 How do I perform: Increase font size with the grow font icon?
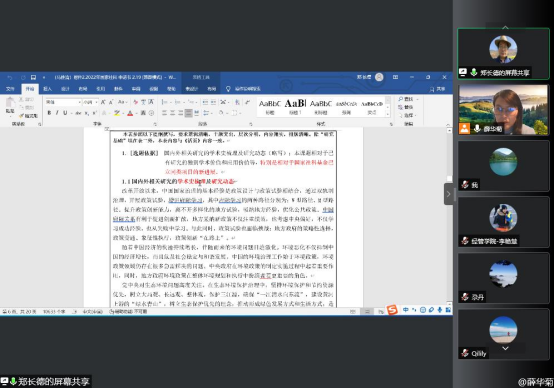point(103,102)
